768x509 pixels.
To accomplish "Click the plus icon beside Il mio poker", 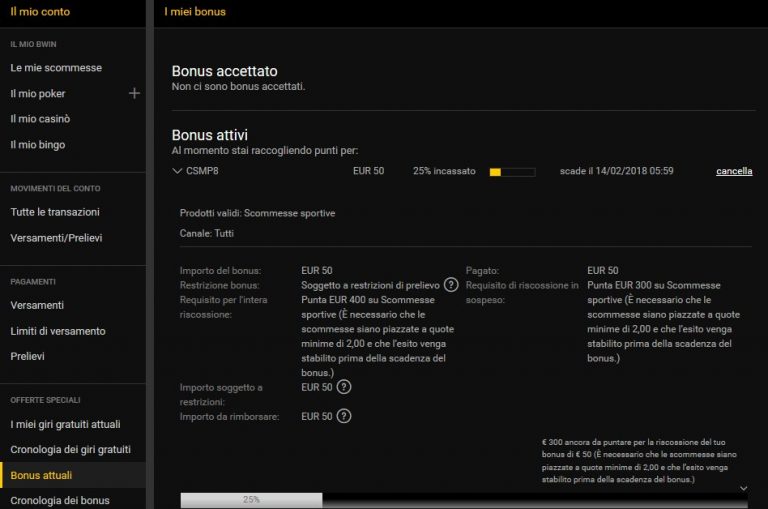I will tap(135, 93).
